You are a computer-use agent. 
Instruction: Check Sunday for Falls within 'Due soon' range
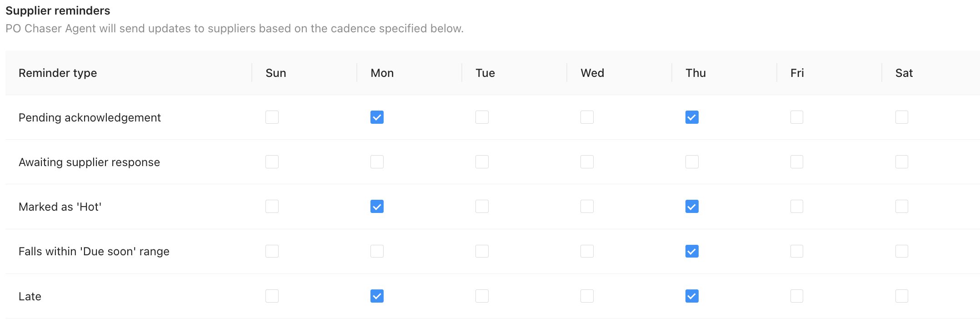[272, 251]
